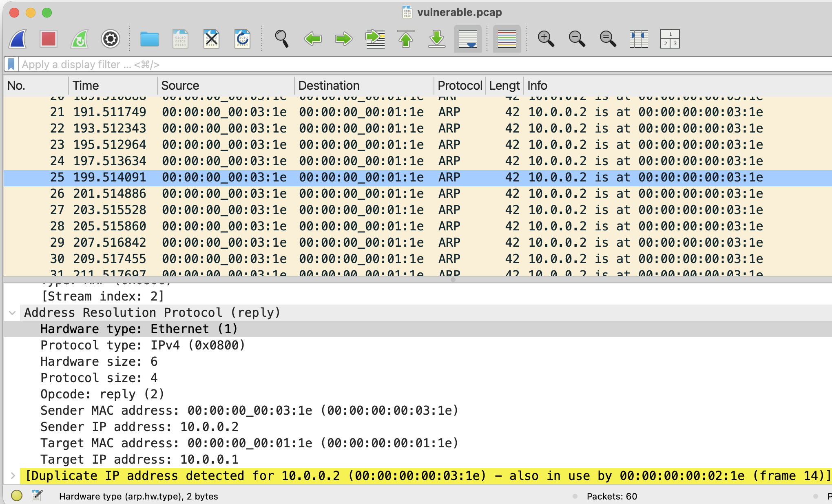Screen dimensions: 832x504
Task: Click Packets: 60 status bar text
Action: [612, 496]
